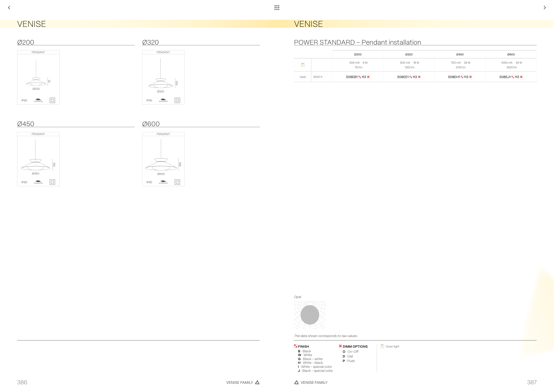Click the Opal light distribution polar diagram

coord(310,315)
